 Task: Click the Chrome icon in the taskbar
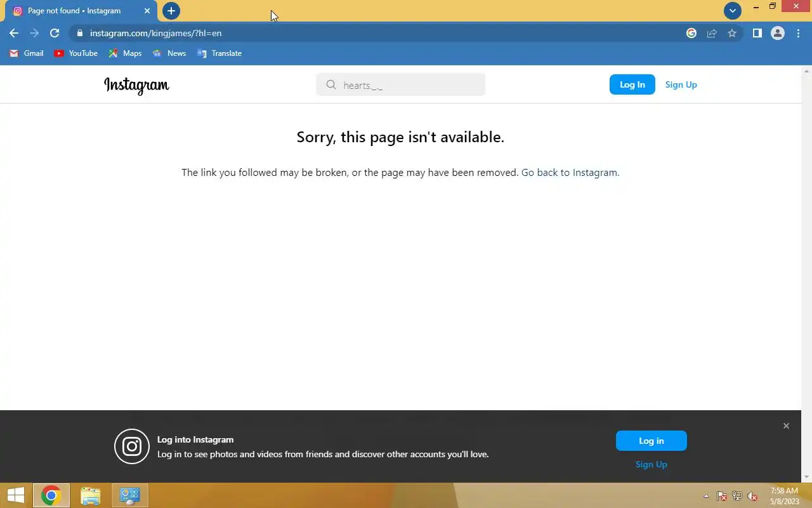pos(51,495)
